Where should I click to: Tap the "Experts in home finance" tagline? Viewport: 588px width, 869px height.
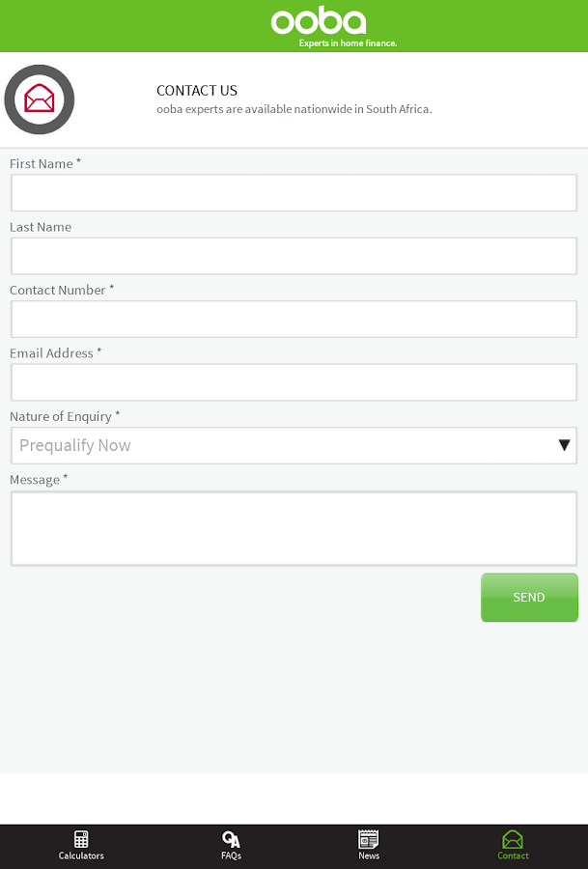click(x=348, y=43)
